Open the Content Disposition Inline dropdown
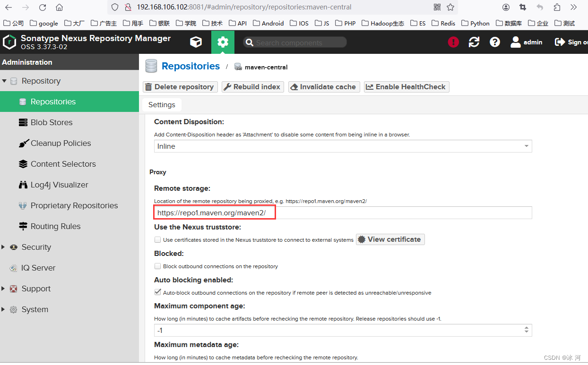 pos(343,146)
